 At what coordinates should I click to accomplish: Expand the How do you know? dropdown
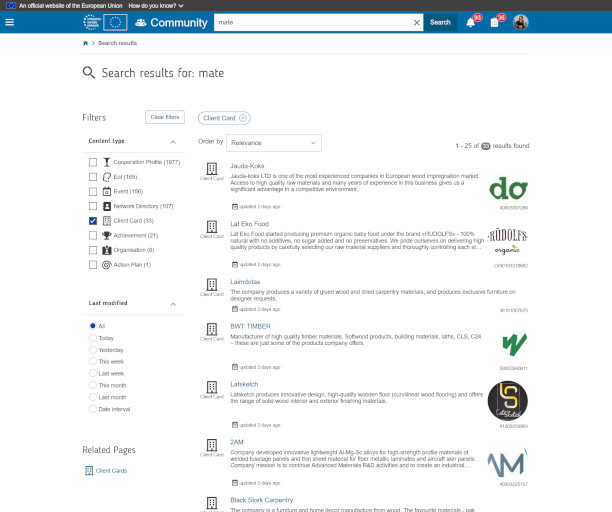point(156,5)
